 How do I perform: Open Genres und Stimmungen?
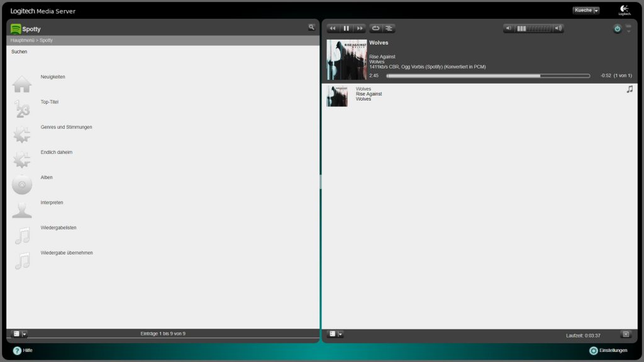67,127
